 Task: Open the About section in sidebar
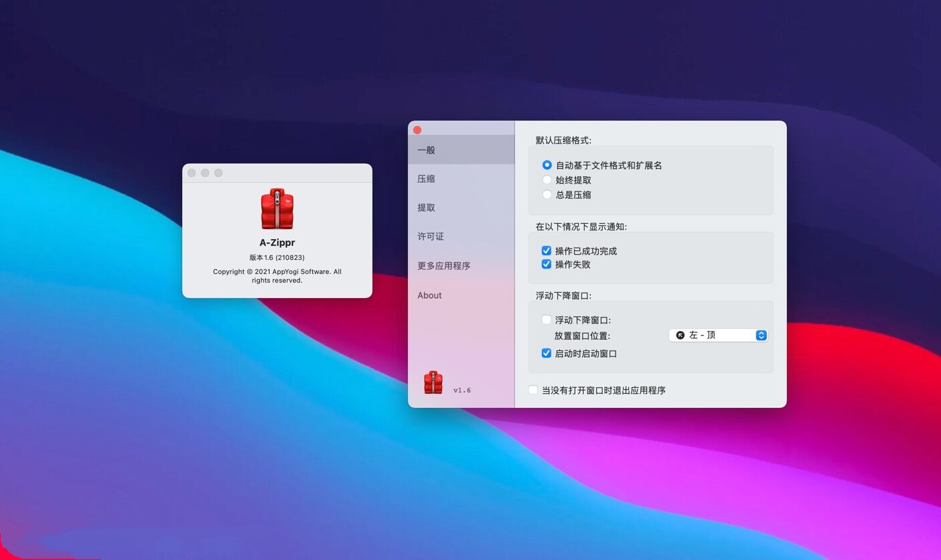click(461, 295)
